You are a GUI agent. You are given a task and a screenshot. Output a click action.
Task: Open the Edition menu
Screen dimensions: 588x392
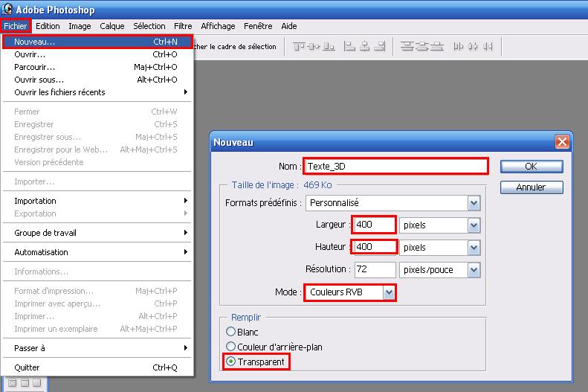48,26
